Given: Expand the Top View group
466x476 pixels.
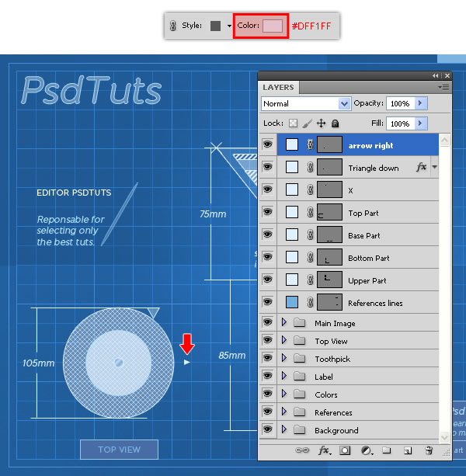Looking at the screenshot, I should click(x=284, y=340).
